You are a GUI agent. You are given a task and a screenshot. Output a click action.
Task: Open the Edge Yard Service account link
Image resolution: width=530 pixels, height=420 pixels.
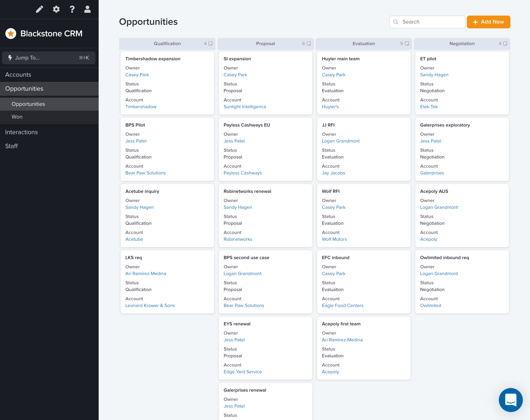(243, 372)
